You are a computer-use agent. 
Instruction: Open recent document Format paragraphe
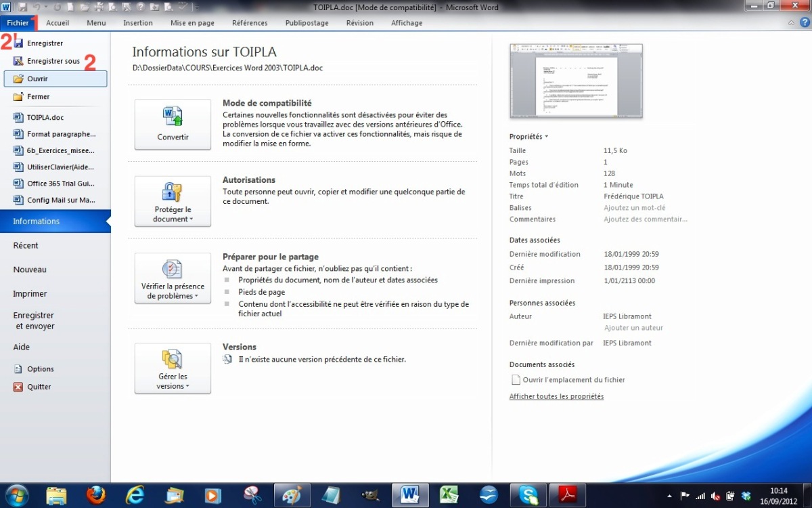[x=55, y=134]
